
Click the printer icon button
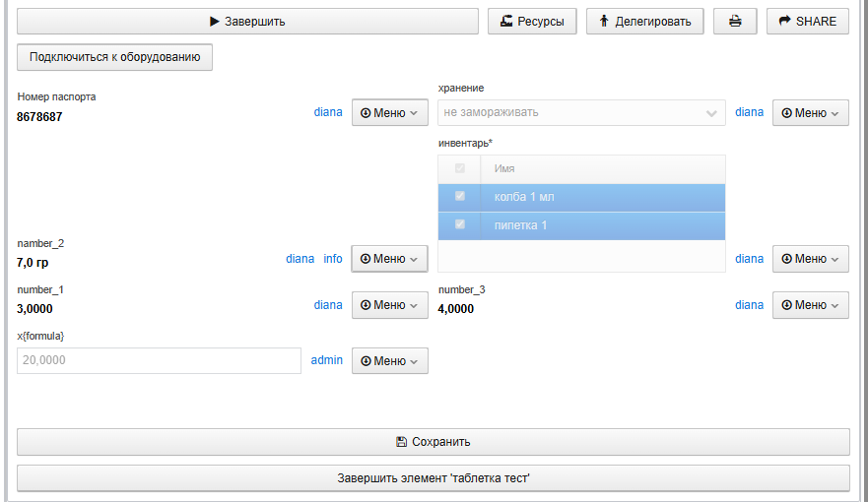tap(735, 21)
